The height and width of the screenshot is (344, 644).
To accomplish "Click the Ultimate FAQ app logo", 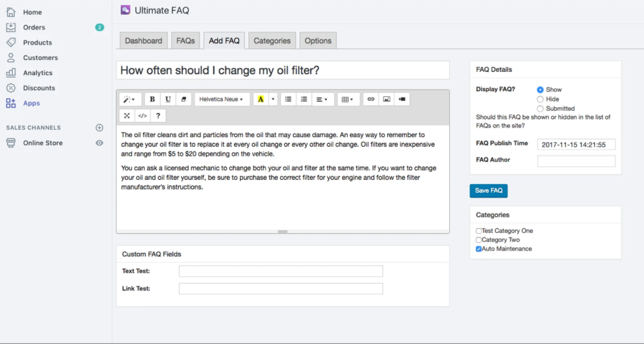I will tap(125, 10).
